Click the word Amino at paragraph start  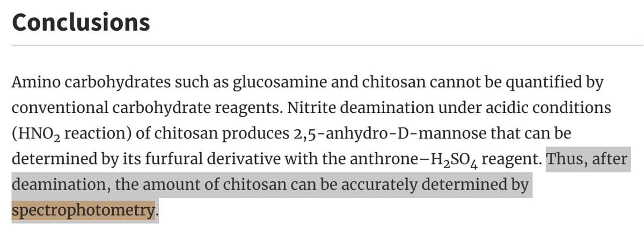coord(32,83)
